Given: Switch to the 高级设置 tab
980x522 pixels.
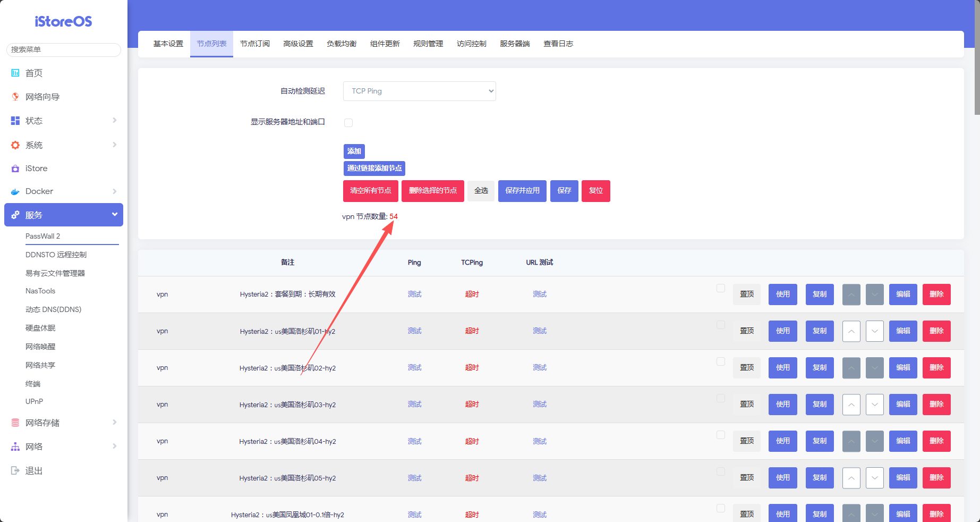Looking at the screenshot, I should (299, 44).
